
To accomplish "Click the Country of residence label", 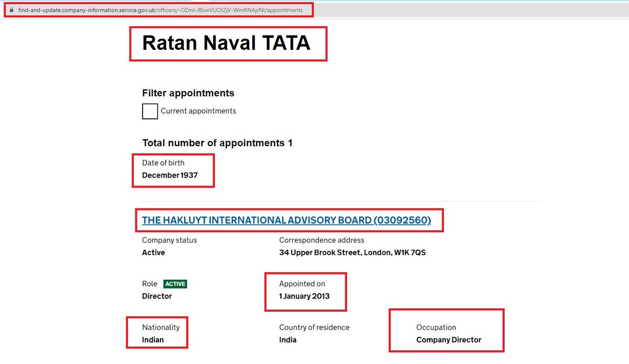I will [314, 327].
